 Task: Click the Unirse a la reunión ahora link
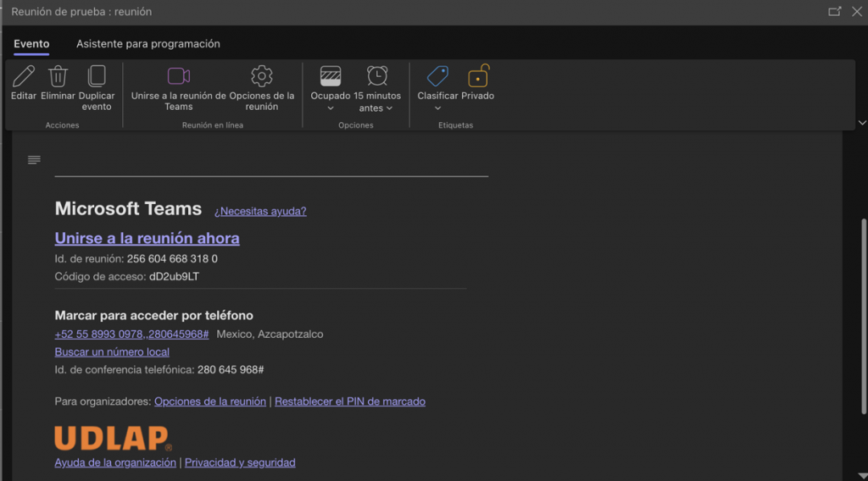(147, 238)
